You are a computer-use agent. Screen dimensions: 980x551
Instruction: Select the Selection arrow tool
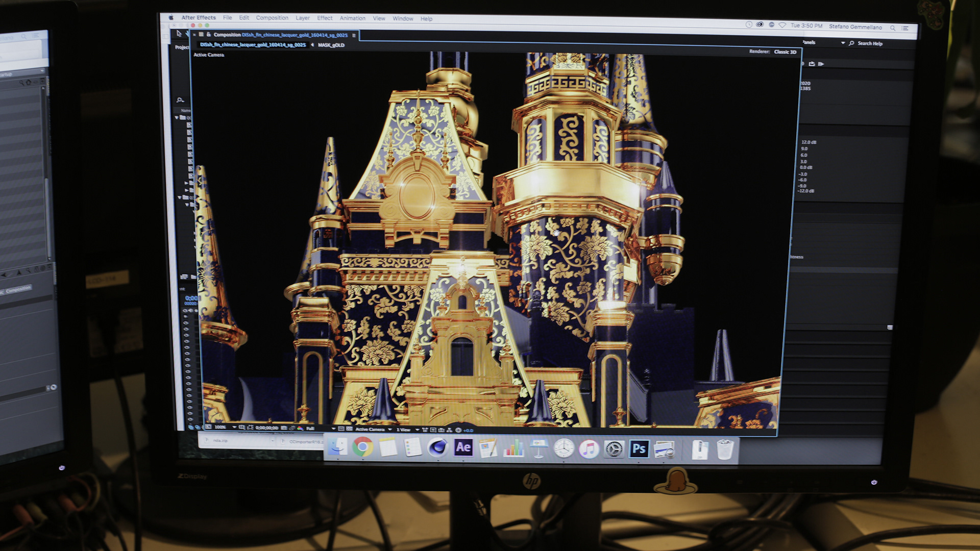(179, 34)
